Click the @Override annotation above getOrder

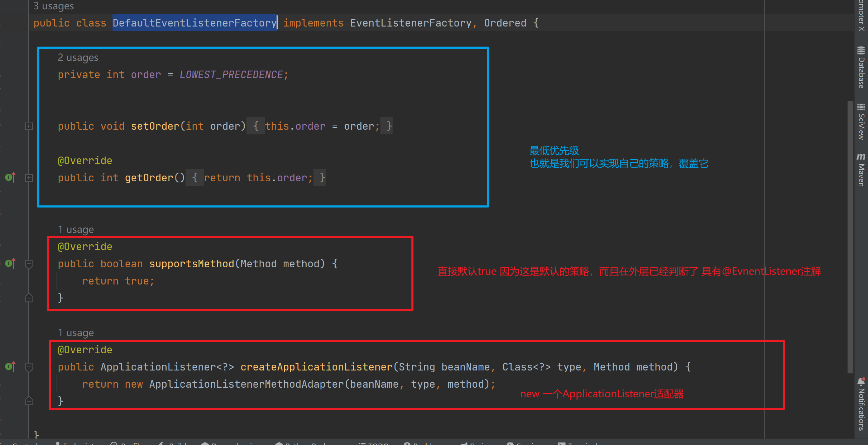pyautogui.click(x=85, y=161)
